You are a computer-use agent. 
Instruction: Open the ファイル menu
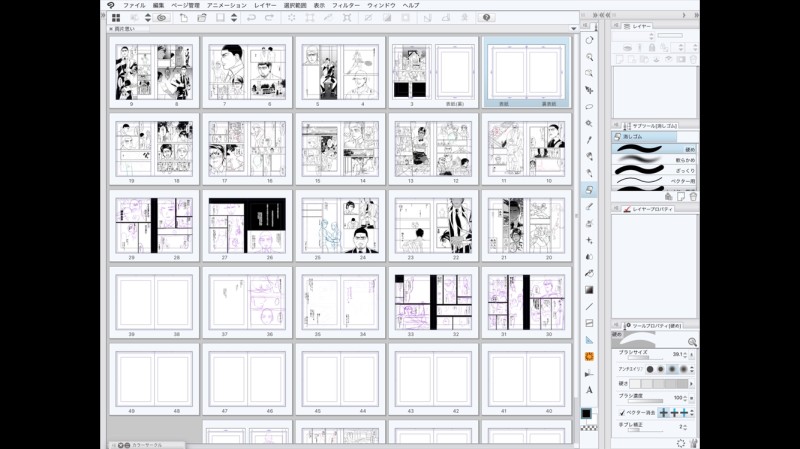pos(134,5)
